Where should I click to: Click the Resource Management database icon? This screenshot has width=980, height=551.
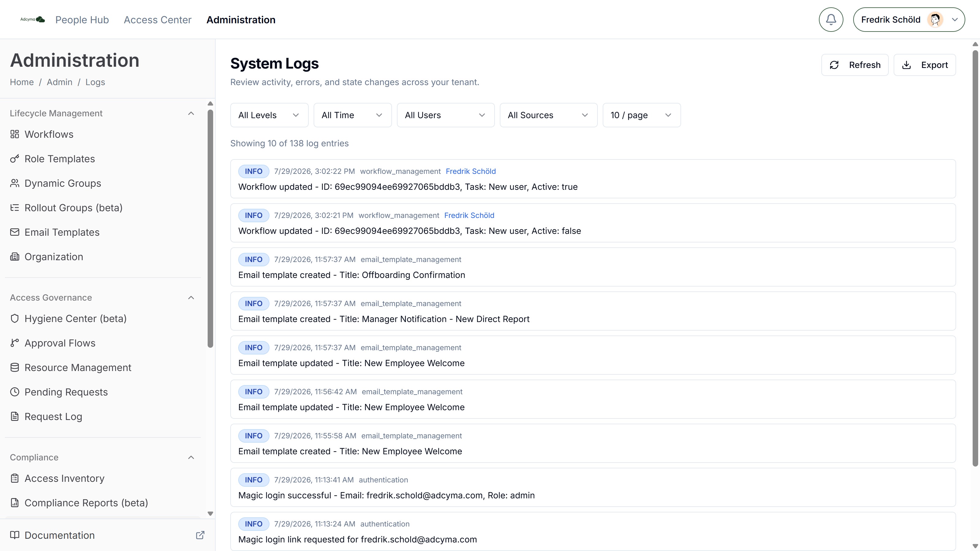[x=14, y=367]
